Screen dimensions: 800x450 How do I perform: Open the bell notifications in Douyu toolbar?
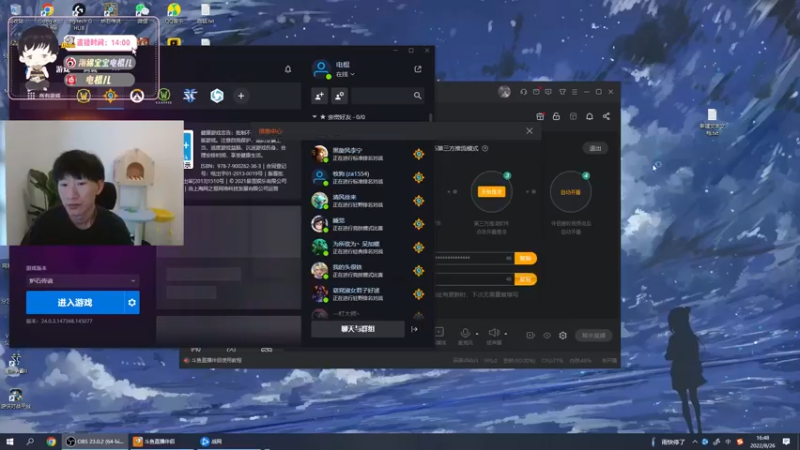pos(589,116)
